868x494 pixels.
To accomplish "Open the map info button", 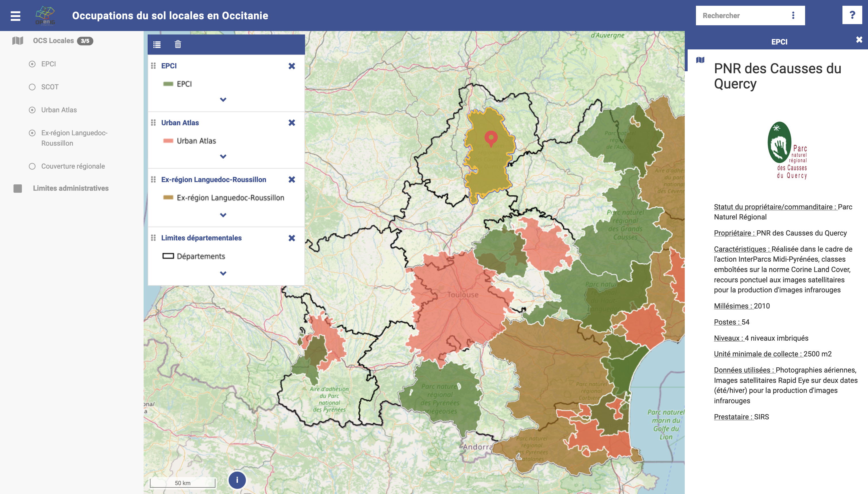I will tap(237, 480).
